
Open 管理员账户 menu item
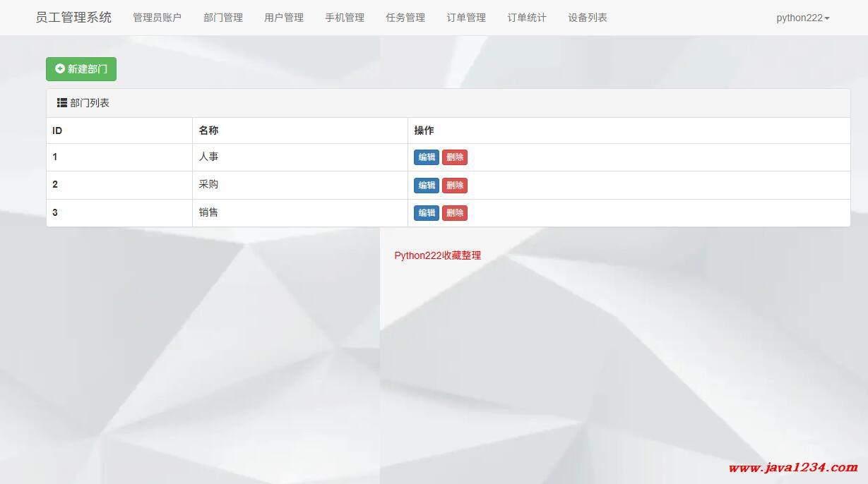pos(157,18)
